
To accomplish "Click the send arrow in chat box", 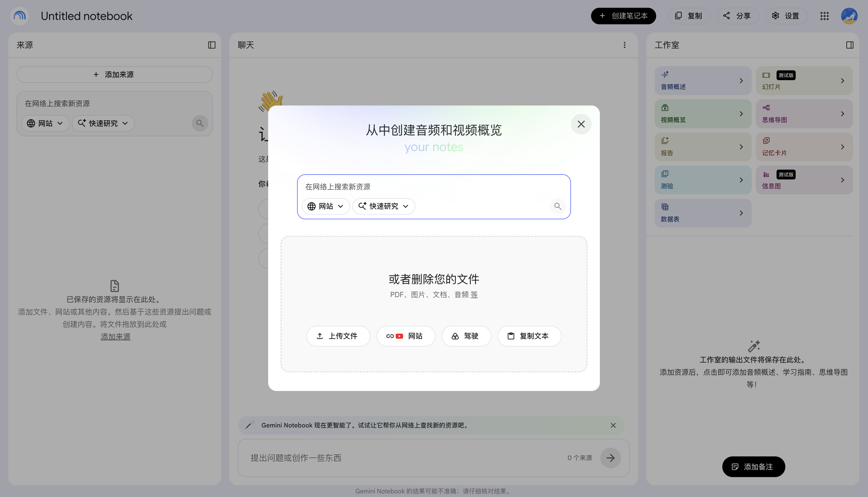I will [611, 458].
